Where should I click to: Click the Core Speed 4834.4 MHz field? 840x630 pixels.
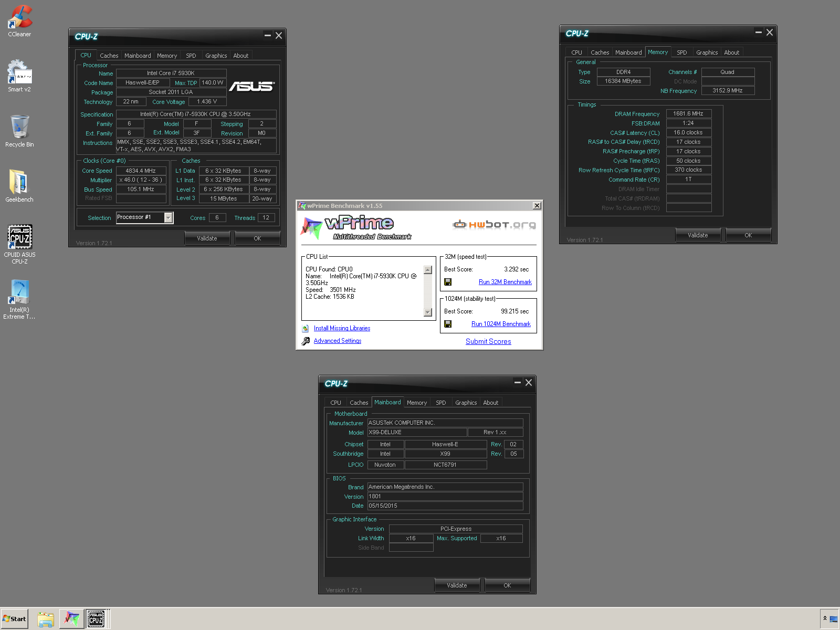pyautogui.click(x=141, y=171)
